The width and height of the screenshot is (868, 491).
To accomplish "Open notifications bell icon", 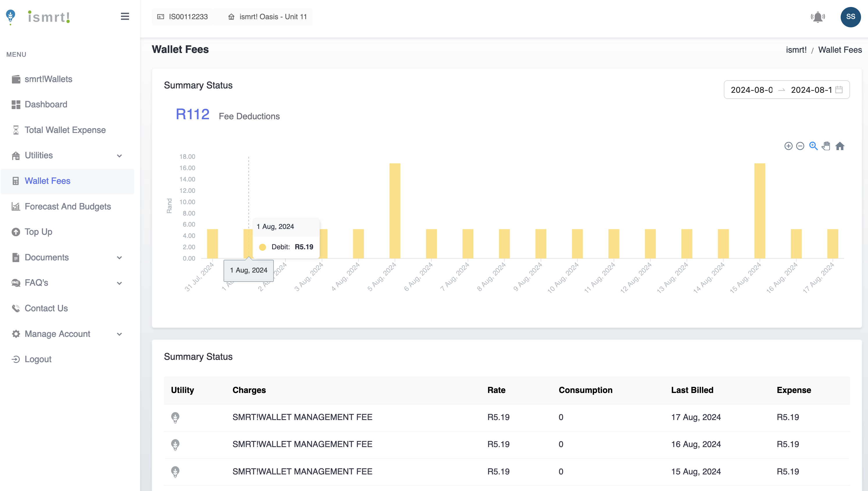I will (818, 17).
